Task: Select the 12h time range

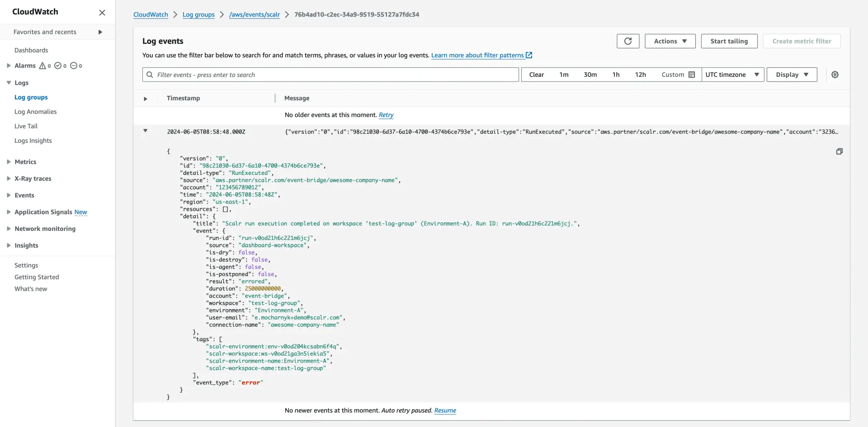Action: click(x=641, y=75)
